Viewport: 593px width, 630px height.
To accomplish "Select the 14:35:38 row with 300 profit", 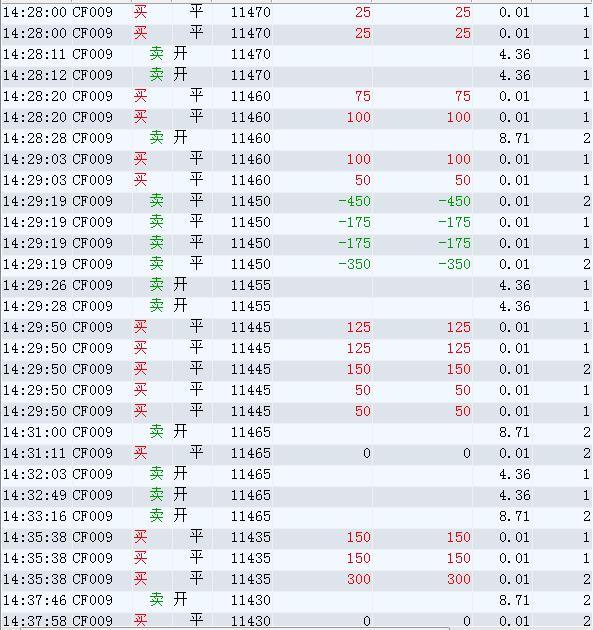I will tap(296, 579).
